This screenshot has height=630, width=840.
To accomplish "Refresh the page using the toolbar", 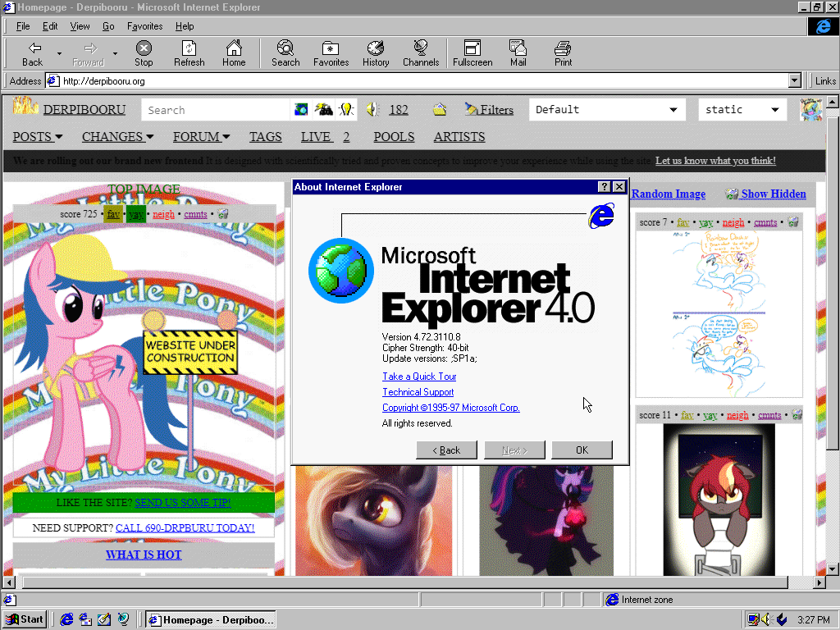I will pyautogui.click(x=189, y=53).
